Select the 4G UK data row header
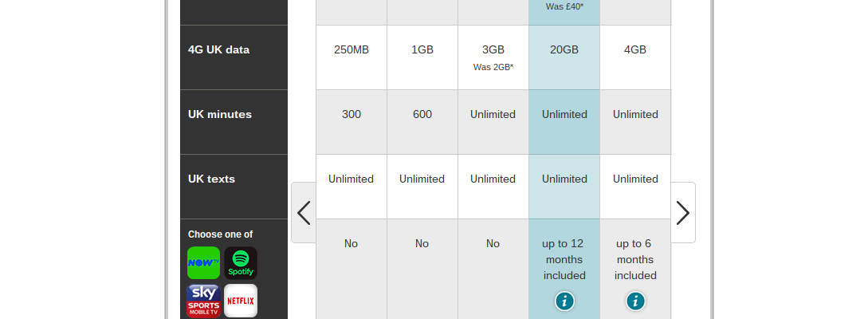The width and height of the screenshot is (868, 319). tap(234, 57)
